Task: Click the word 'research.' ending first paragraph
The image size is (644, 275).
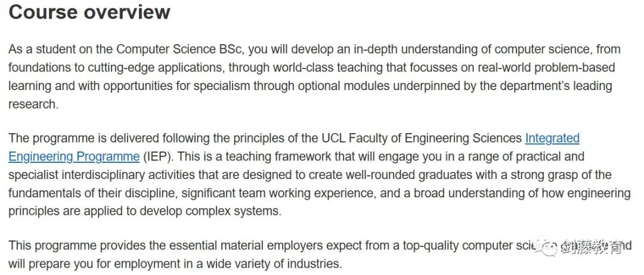Action: 33,104
